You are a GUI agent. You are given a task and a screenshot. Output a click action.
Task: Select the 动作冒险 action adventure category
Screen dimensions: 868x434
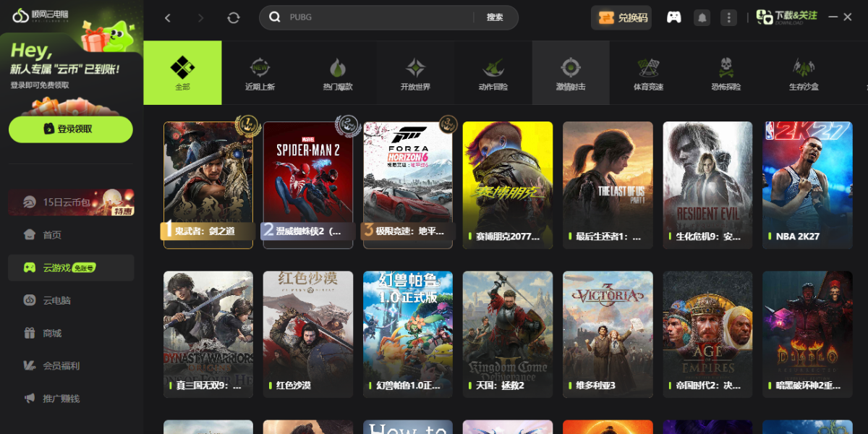(x=493, y=72)
